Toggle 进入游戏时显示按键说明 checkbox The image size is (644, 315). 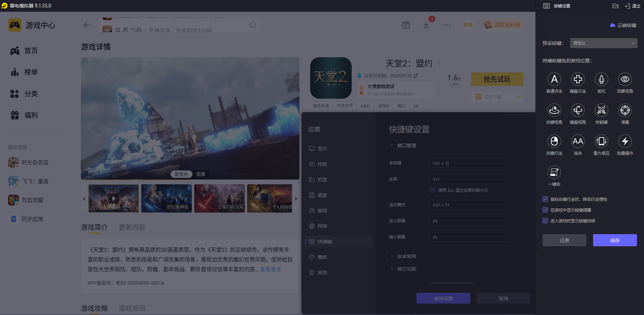(x=545, y=221)
